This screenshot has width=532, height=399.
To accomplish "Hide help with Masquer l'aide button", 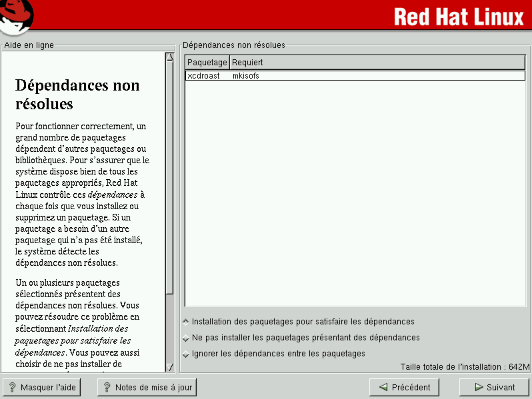I will pyautogui.click(x=41, y=387).
